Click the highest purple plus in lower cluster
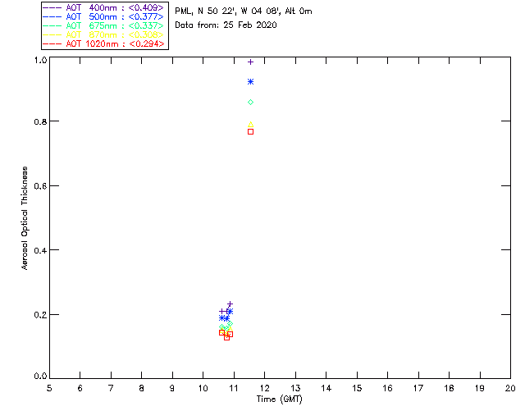525x420 pixels. [230, 304]
